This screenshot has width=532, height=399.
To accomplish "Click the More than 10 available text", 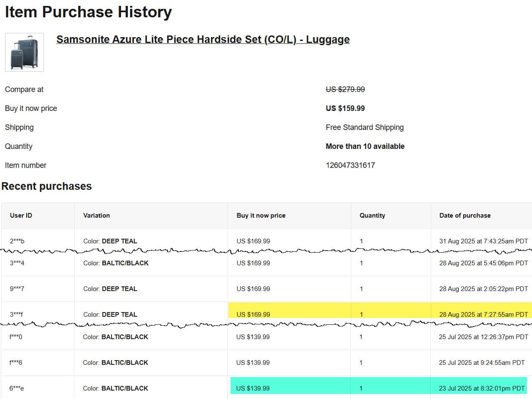I will click(x=365, y=146).
